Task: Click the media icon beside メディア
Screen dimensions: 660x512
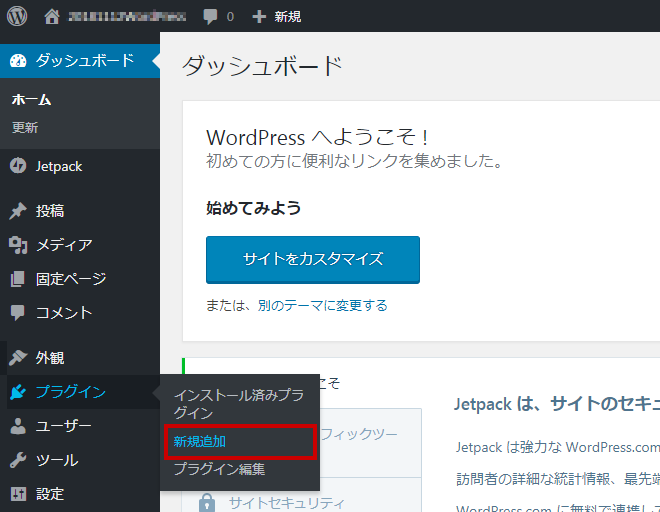Action: pyautogui.click(x=18, y=245)
